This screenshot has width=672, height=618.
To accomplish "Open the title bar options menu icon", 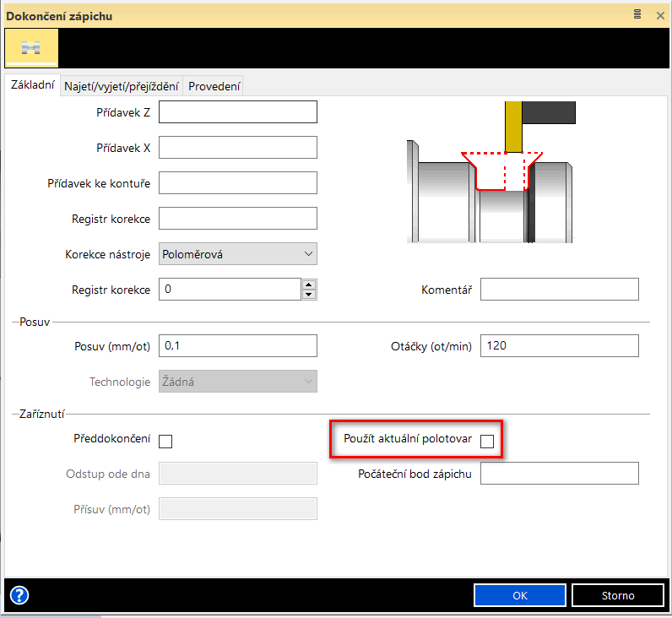I will tap(637, 14).
